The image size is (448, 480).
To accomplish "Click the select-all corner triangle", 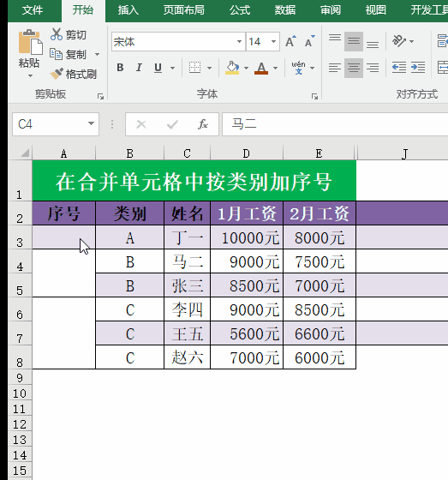I will tap(25, 153).
